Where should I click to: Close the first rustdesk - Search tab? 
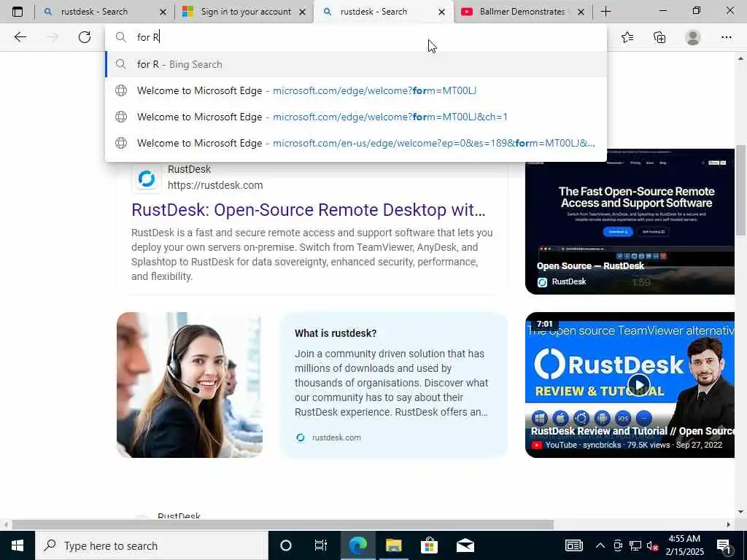pos(163,12)
